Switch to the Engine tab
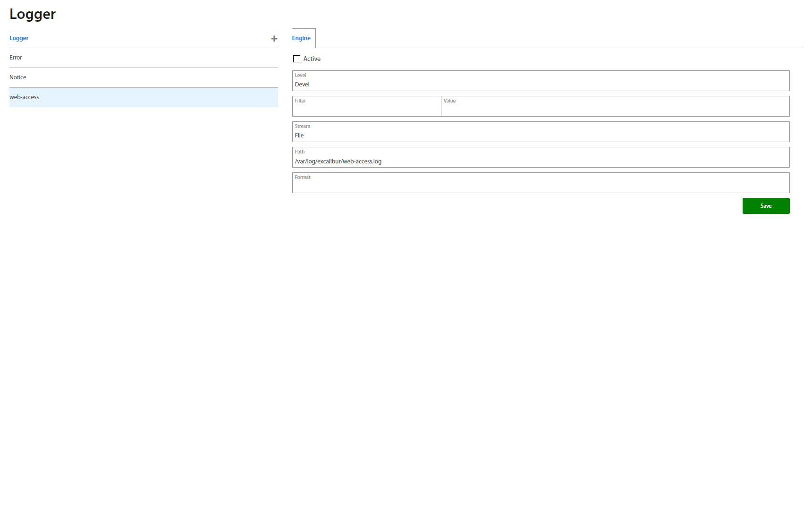Image resolution: width=812 pixels, height=510 pixels. click(x=301, y=38)
